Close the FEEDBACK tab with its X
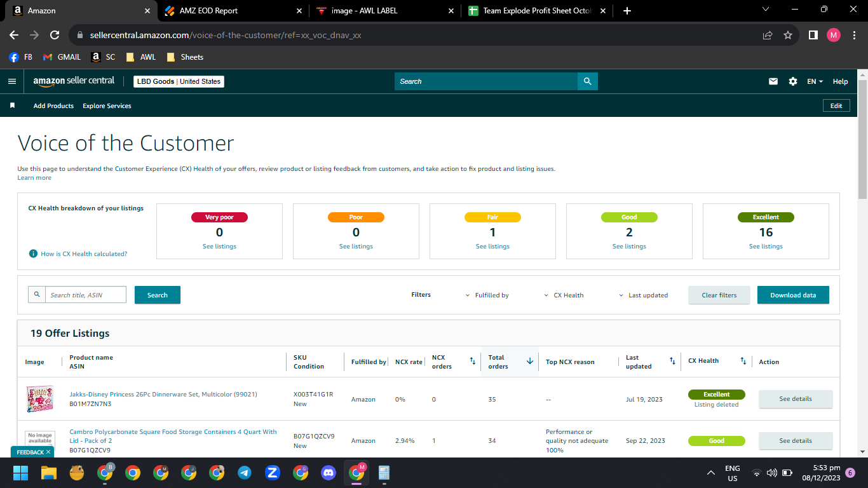 click(48, 452)
